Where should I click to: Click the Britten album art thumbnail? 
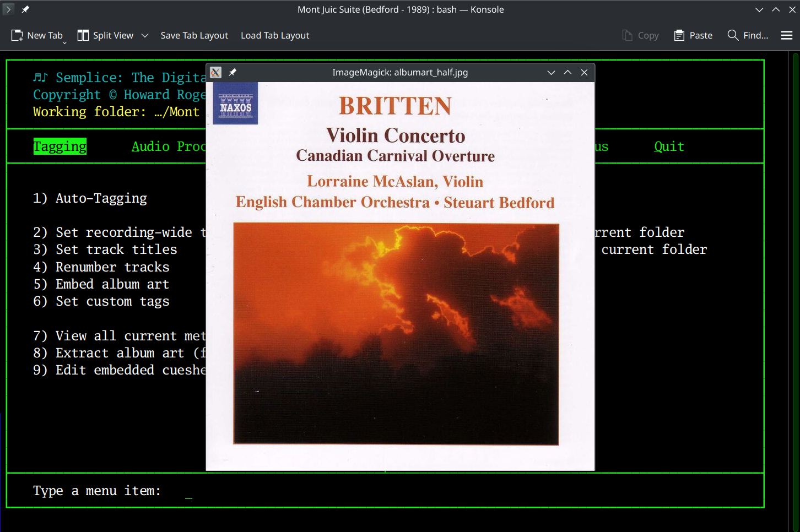[x=396, y=333]
